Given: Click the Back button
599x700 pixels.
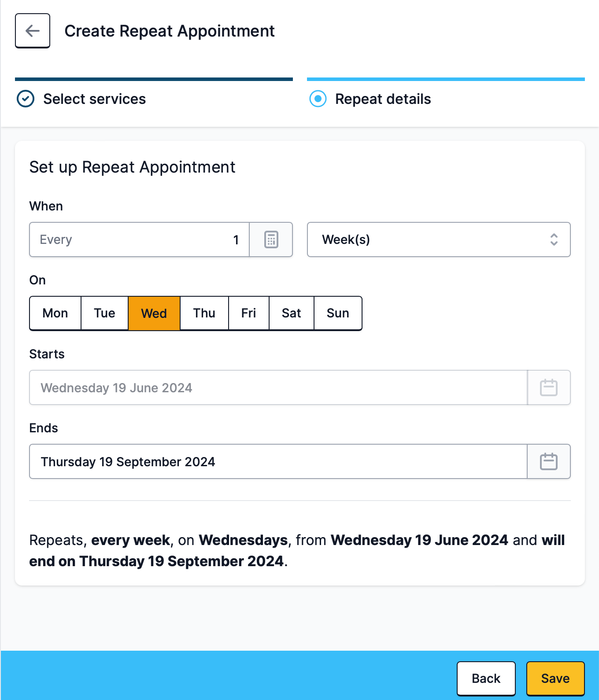Looking at the screenshot, I should [486, 678].
